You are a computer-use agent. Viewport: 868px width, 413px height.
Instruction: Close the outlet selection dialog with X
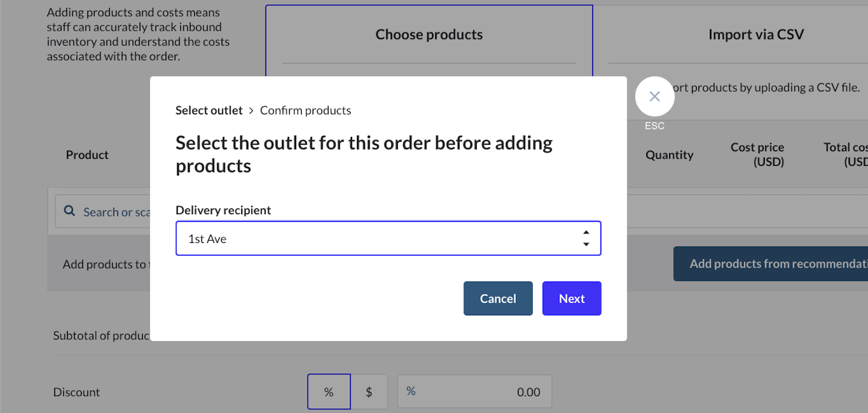655,96
